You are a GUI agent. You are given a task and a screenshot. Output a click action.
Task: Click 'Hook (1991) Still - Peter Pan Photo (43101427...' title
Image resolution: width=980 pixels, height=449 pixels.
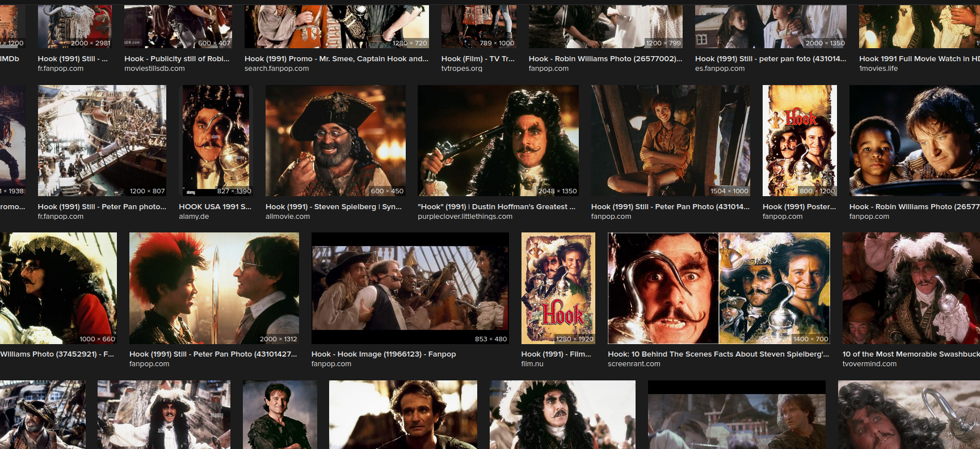pos(213,354)
